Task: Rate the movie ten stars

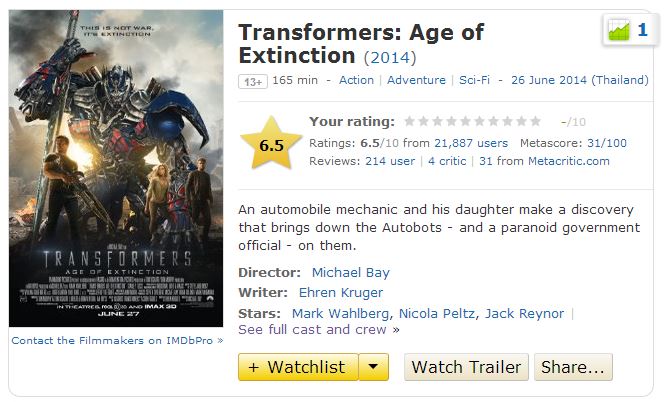Action: (x=535, y=121)
